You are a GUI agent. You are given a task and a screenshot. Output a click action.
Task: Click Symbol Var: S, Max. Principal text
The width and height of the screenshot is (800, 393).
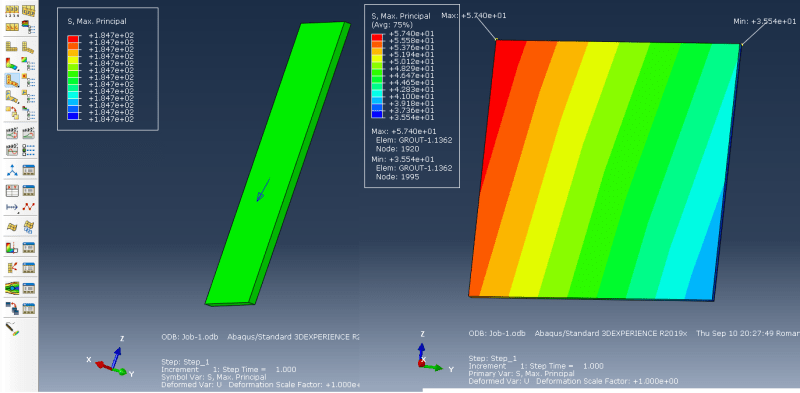(213, 377)
